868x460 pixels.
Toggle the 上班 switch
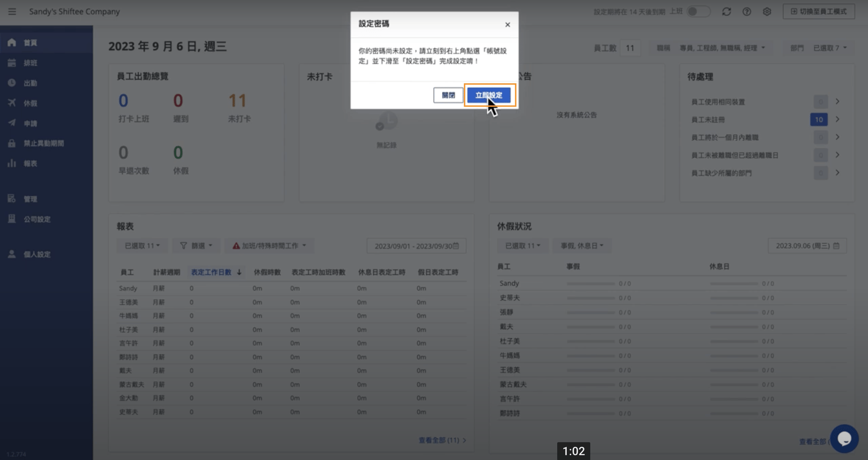pos(698,12)
